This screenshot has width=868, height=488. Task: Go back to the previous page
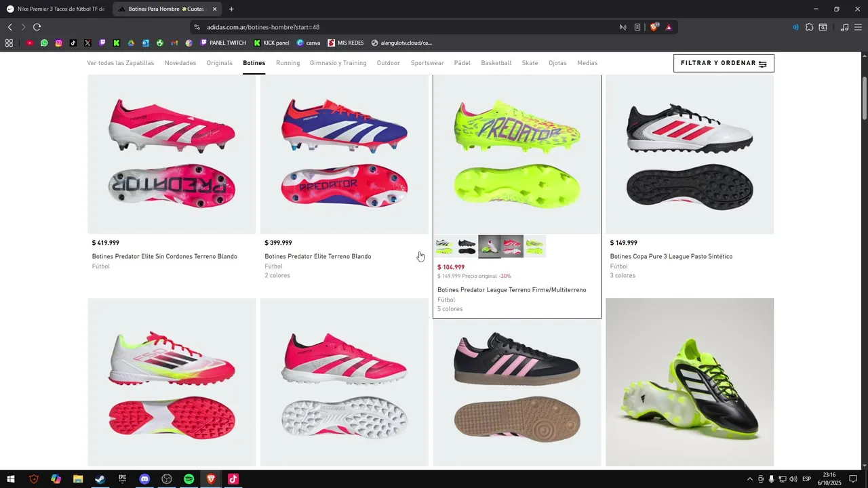pyautogui.click(x=9, y=27)
